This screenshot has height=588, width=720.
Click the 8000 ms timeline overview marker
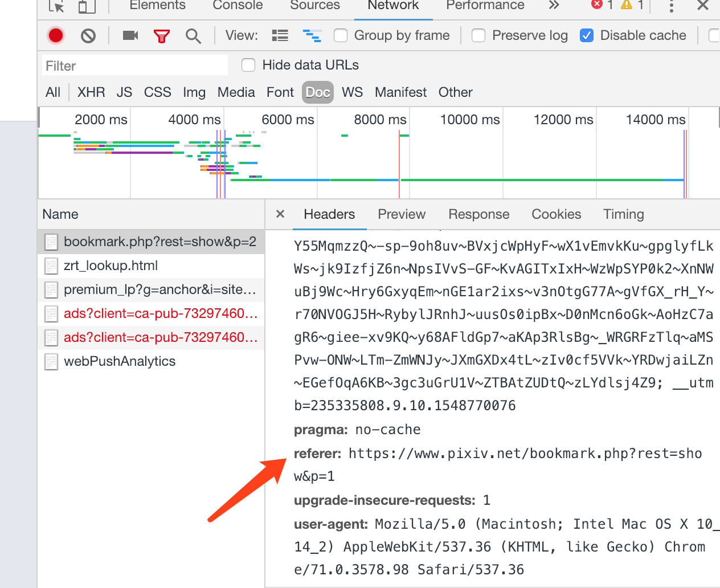(x=380, y=120)
